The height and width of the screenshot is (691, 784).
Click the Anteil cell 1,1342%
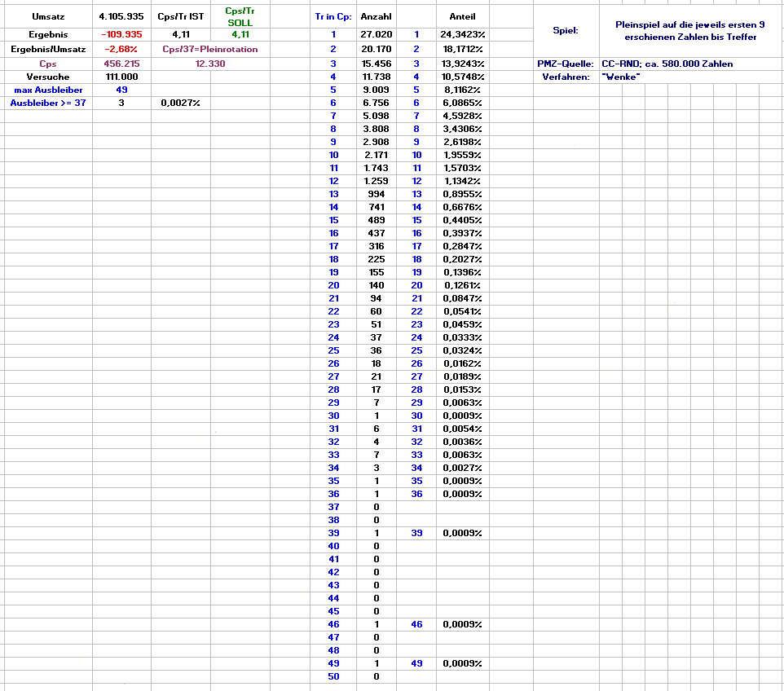tap(463, 181)
